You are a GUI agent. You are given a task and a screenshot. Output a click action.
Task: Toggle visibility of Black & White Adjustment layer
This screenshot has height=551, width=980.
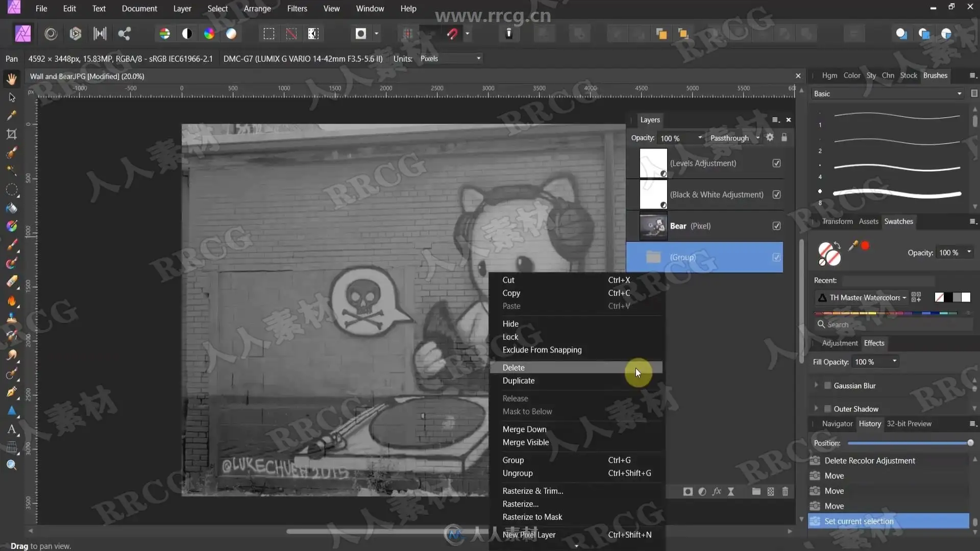[776, 194]
